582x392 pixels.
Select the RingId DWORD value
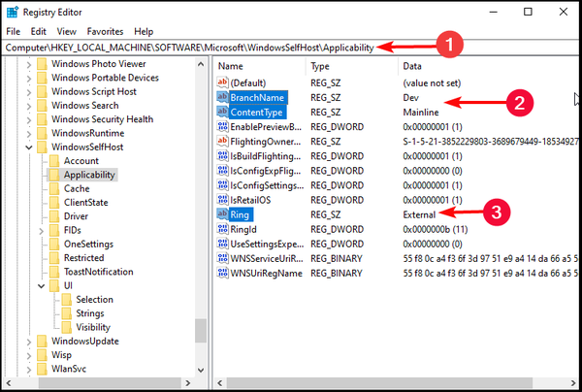click(248, 229)
